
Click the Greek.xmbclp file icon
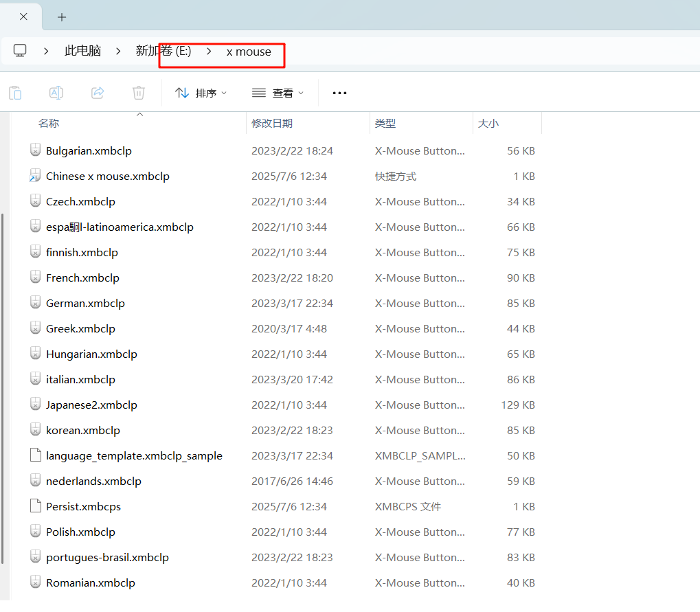(x=35, y=328)
